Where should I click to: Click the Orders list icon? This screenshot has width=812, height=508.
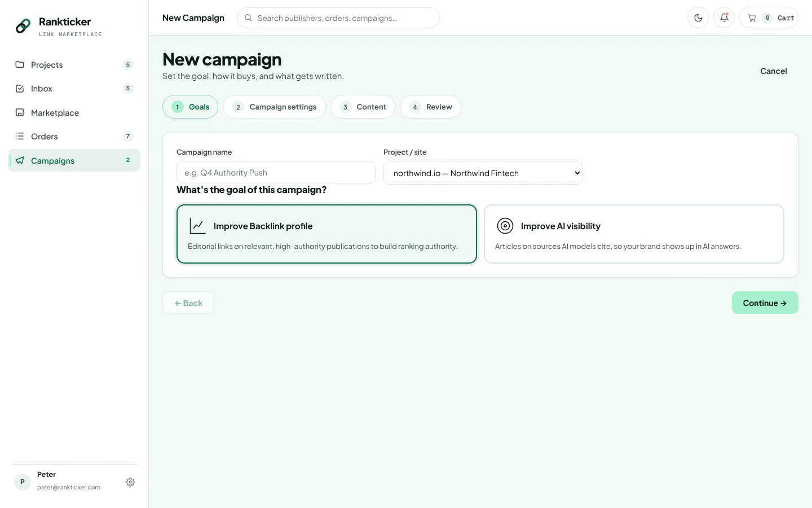pyautogui.click(x=20, y=136)
